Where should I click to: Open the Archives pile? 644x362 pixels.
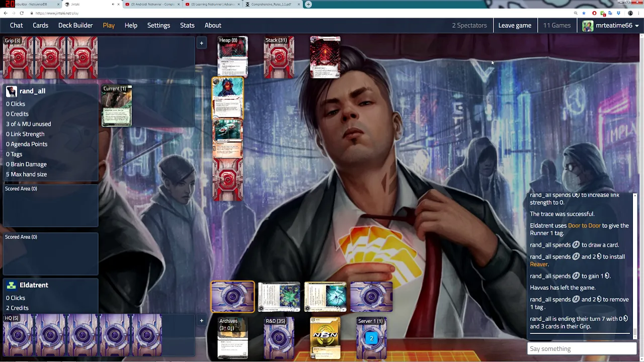(232, 338)
